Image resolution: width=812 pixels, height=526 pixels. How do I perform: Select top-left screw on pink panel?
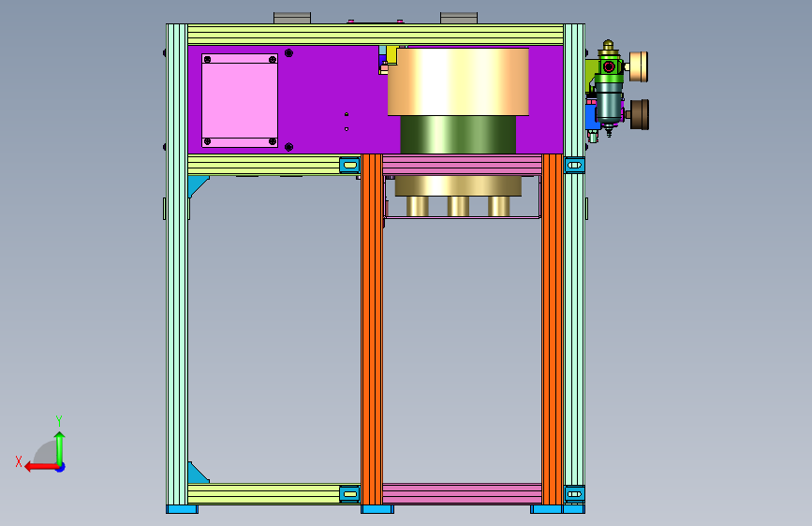(x=207, y=60)
